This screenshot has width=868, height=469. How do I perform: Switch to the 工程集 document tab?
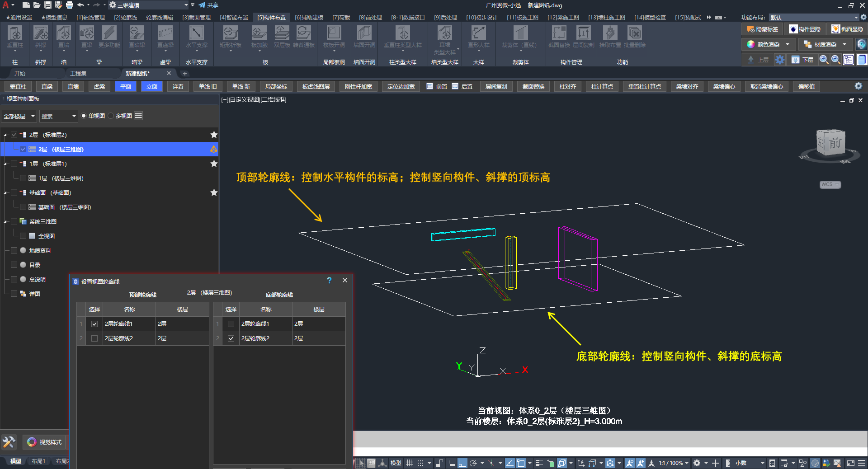tap(78, 73)
